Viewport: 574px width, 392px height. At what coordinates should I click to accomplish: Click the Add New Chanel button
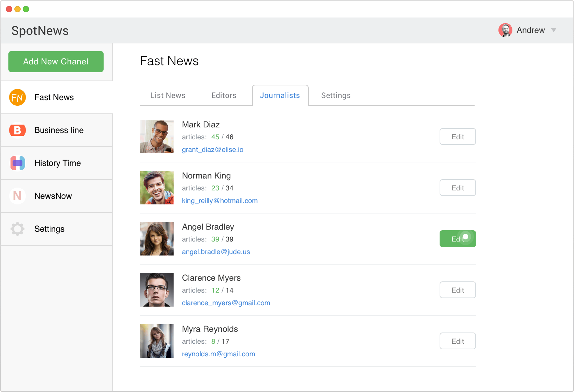(56, 62)
